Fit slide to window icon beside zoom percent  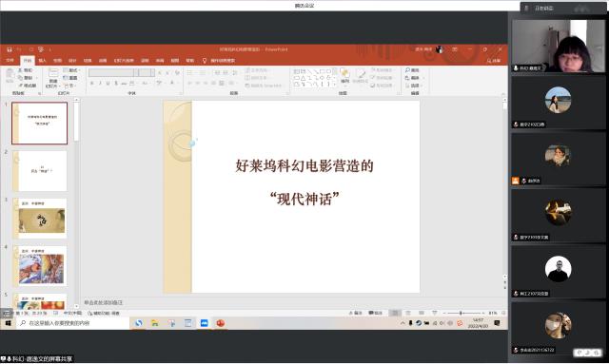point(503,313)
